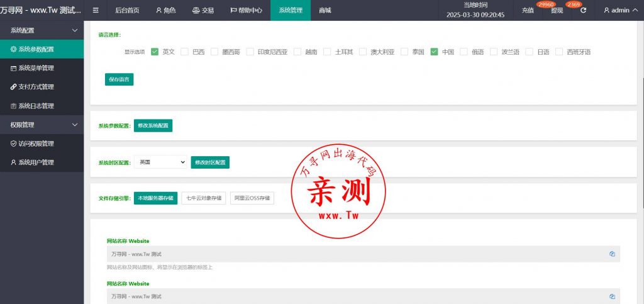Check the 墨西哥 language checkbox
The width and height of the screenshot is (644, 304).
pos(214,52)
